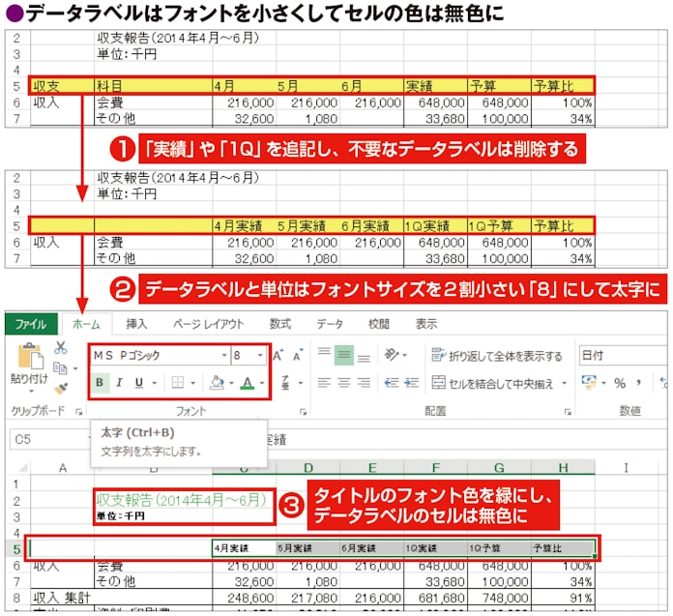Click the Name Box showing C5
The image size is (673, 616).
click(49, 439)
